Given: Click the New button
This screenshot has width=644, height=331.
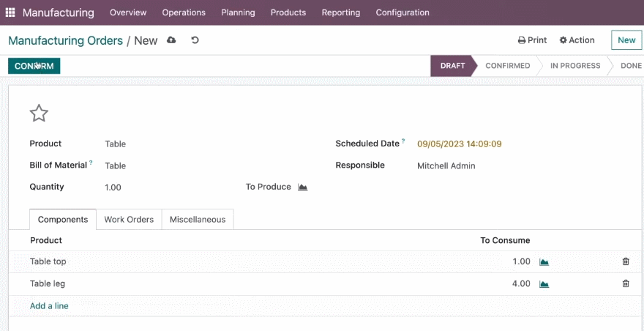Looking at the screenshot, I should [x=626, y=40].
